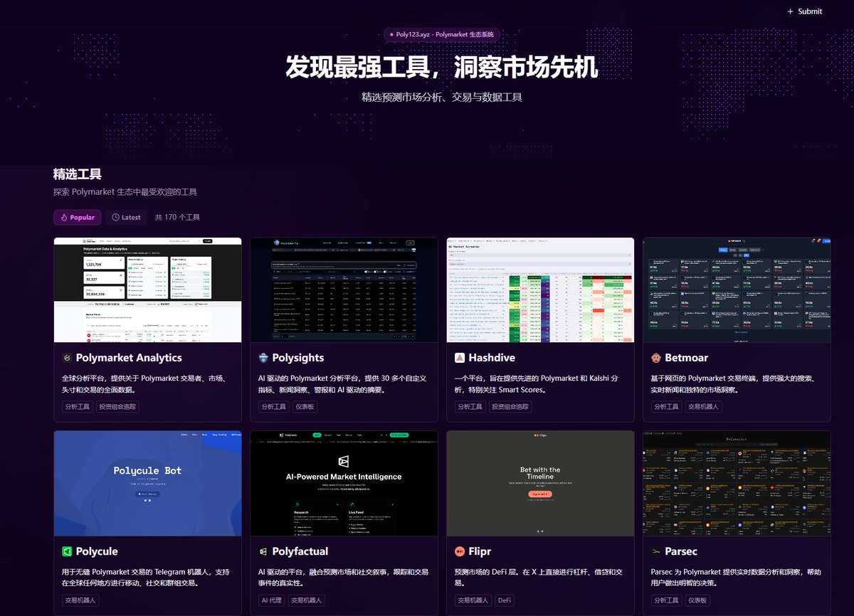The width and height of the screenshot is (854, 616).
Task: Click the Polysights logo icon
Action: click(263, 358)
